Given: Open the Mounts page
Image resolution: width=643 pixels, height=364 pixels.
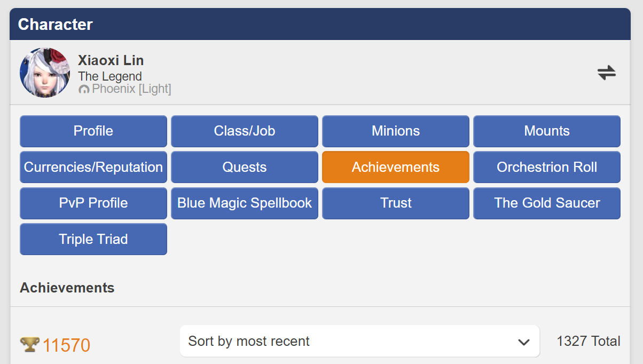Looking at the screenshot, I should tap(547, 131).
